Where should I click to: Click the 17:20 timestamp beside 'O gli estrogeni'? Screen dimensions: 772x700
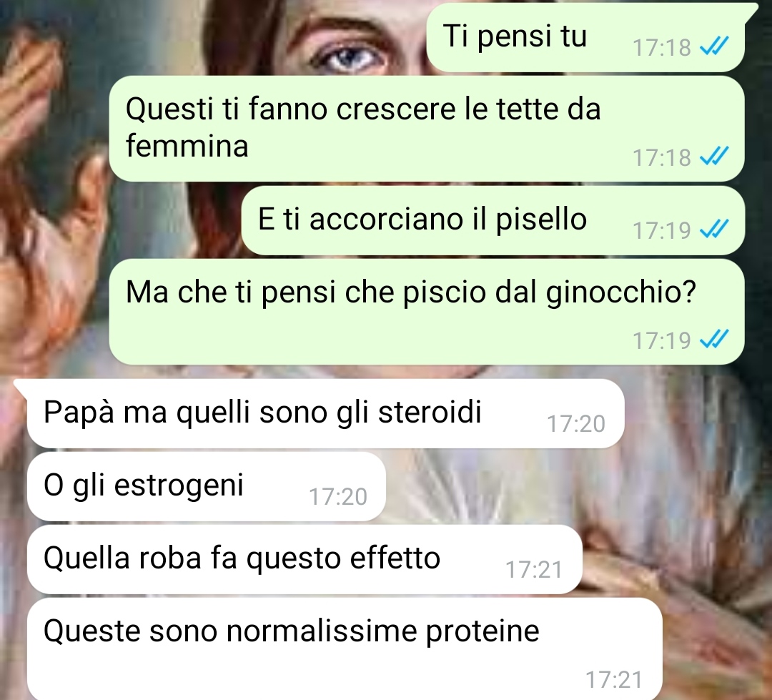tap(337, 496)
